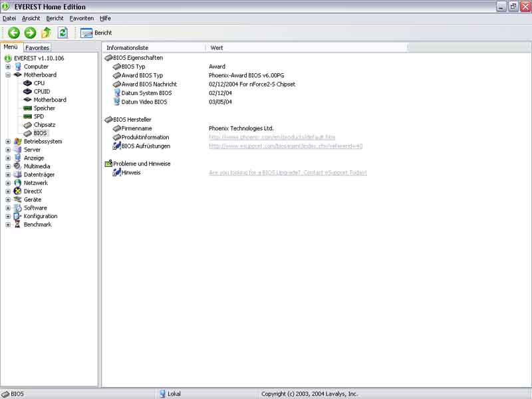532x399 pixels.
Task: Expand the Multimedia node
Action: 8,167
